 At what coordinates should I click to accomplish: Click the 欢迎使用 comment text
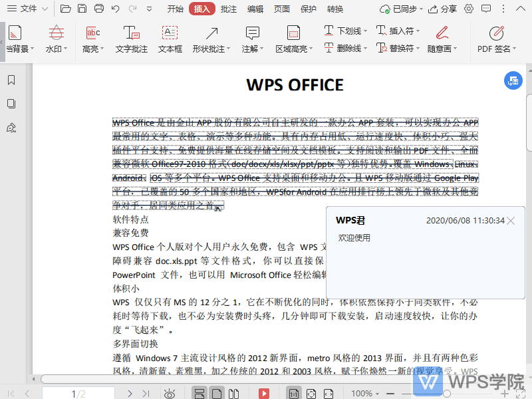(354, 238)
